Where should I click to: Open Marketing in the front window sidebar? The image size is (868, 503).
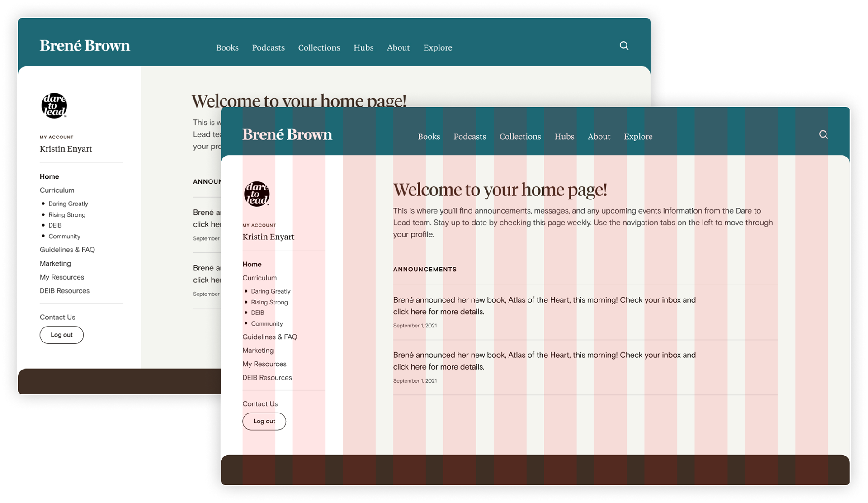pos(258,351)
